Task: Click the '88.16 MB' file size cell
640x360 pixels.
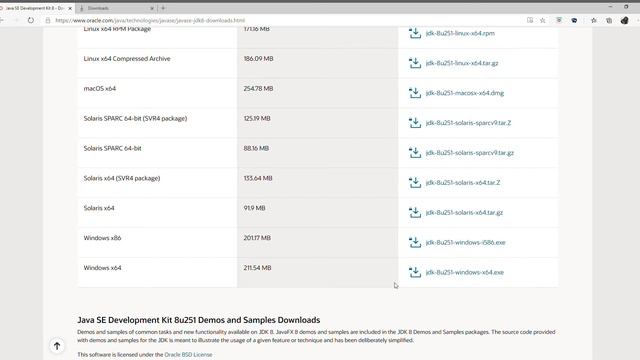Action: pos(256,149)
